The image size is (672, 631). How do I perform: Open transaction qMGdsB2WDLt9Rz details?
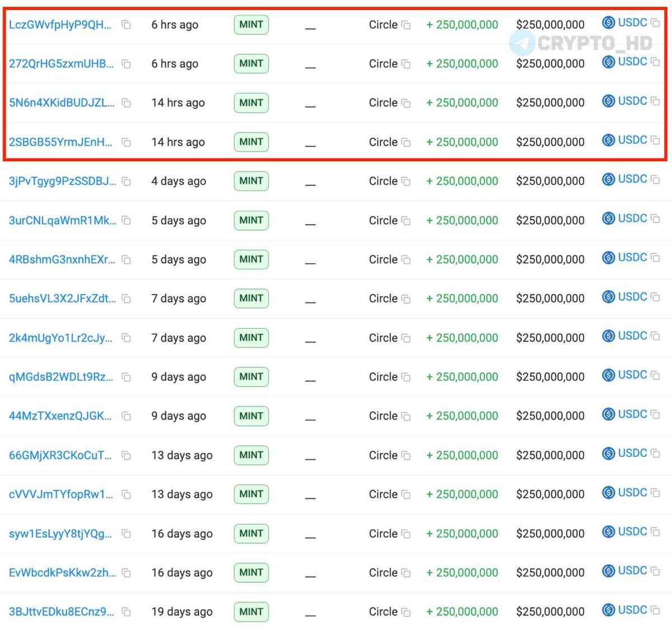[61, 377]
